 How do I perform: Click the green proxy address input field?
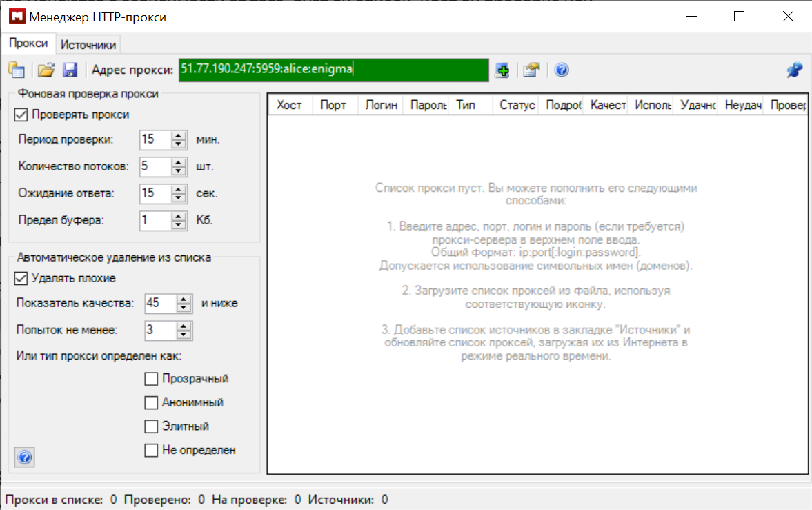tap(333, 70)
